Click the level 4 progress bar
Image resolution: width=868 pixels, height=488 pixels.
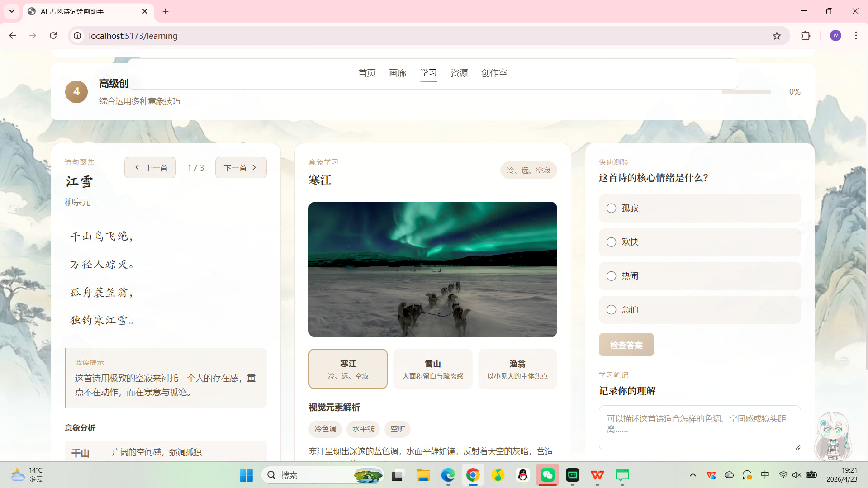pyautogui.click(x=746, y=92)
